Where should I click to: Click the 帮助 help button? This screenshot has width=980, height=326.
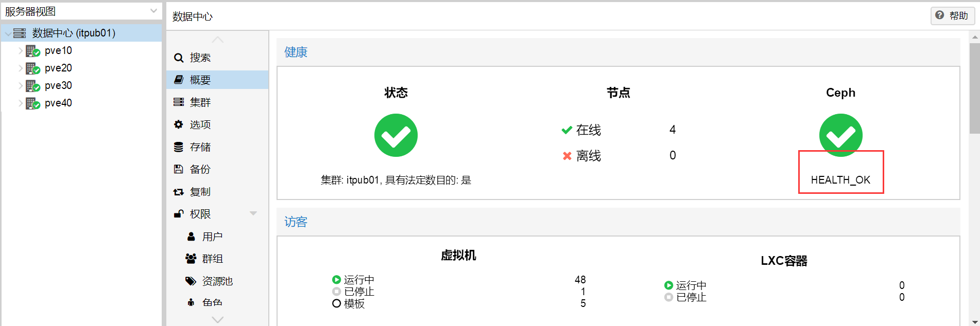(x=952, y=15)
